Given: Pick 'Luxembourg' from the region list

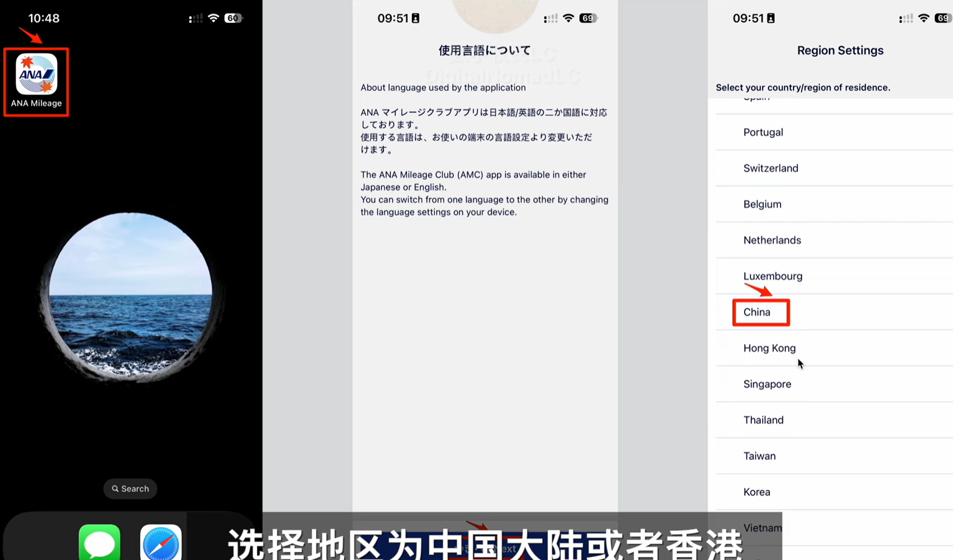Looking at the screenshot, I should (834, 276).
